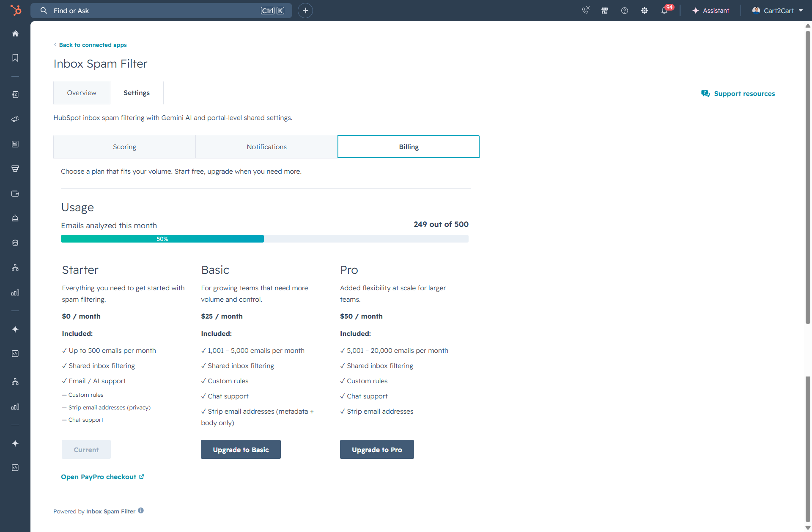Image resolution: width=812 pixels, height=532 pixels.
Task: Open the calling phone icon in the top bar
Action: point(585,11)
